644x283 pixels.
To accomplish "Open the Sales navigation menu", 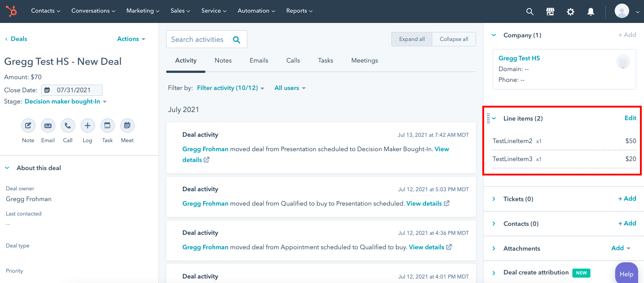I will (180, 11).
